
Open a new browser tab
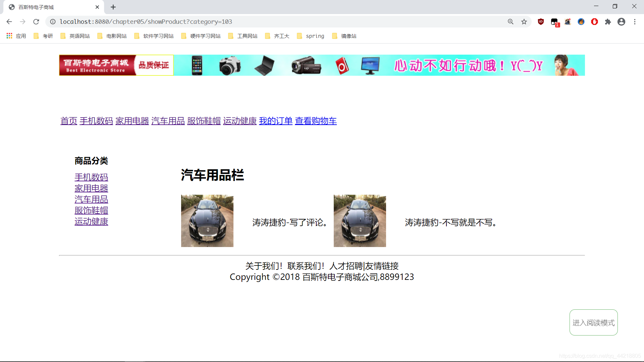pos(113,7)
